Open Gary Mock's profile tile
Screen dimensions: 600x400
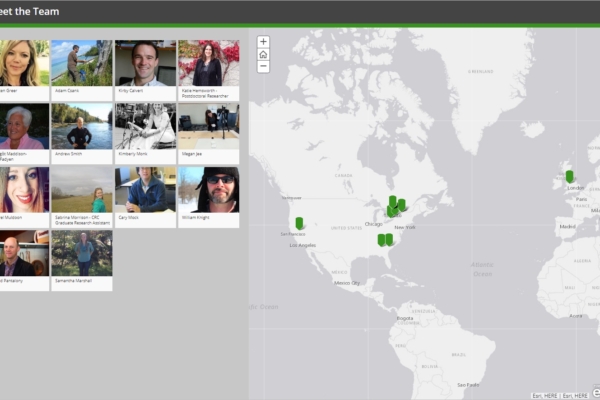pyautogui.click(x=145, y=190)
